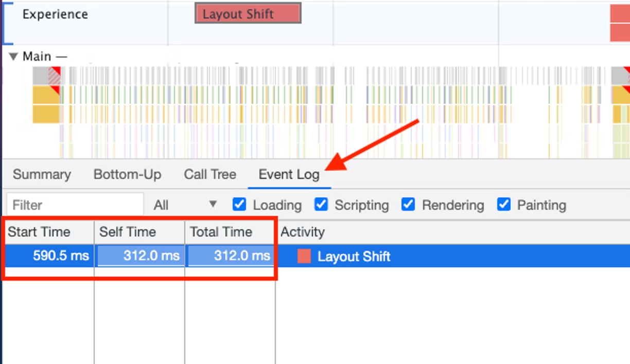Image resolution: width=630 pixels, height=364 pixels.
Task: Select the Event Log tab
Action: tap(289, 174)
